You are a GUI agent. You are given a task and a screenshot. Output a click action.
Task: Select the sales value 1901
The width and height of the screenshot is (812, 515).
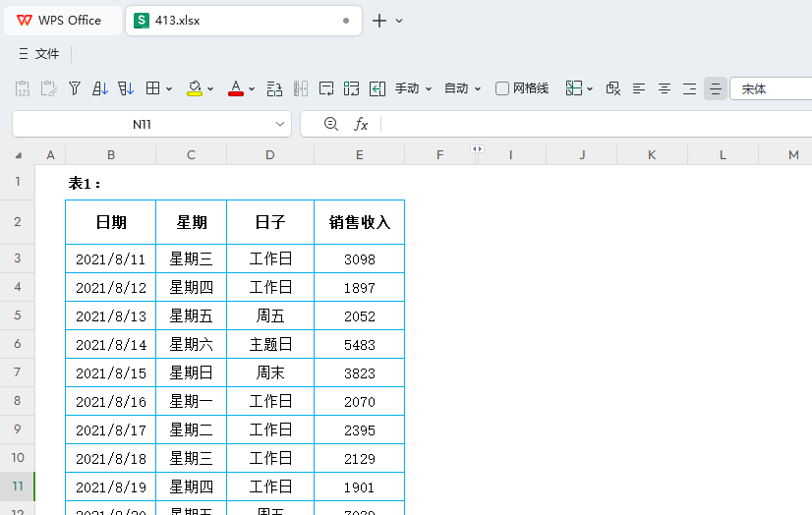[360, 486]
